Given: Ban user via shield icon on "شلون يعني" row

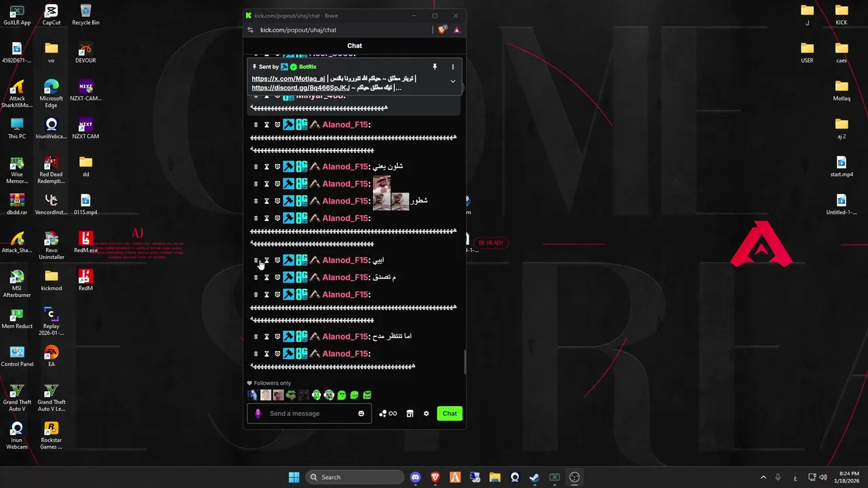Looking at the screenshot, I should (x=277, y=167).
